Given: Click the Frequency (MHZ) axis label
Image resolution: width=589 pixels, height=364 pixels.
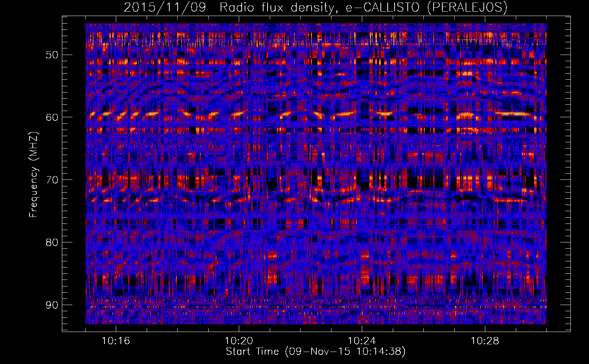Looking at the screenshot, I should [x=33, y=175].
